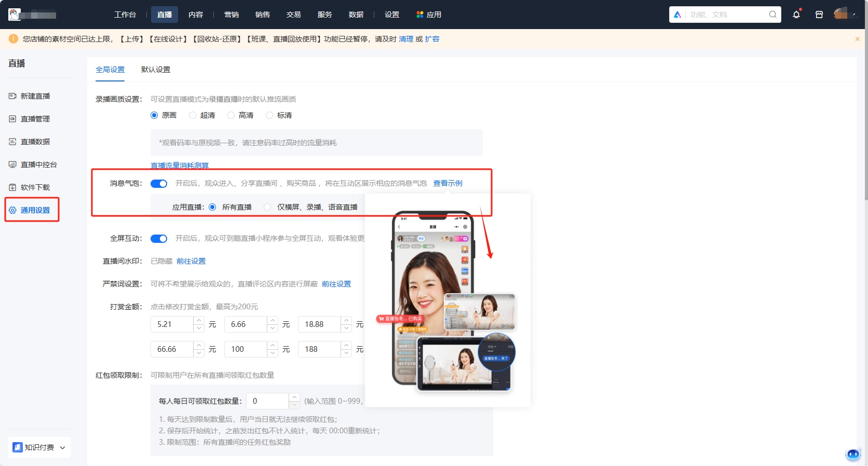Toggle the 消息气泡 switch
Viewport: 868px width, 466px height.
[x=159, y=184]
